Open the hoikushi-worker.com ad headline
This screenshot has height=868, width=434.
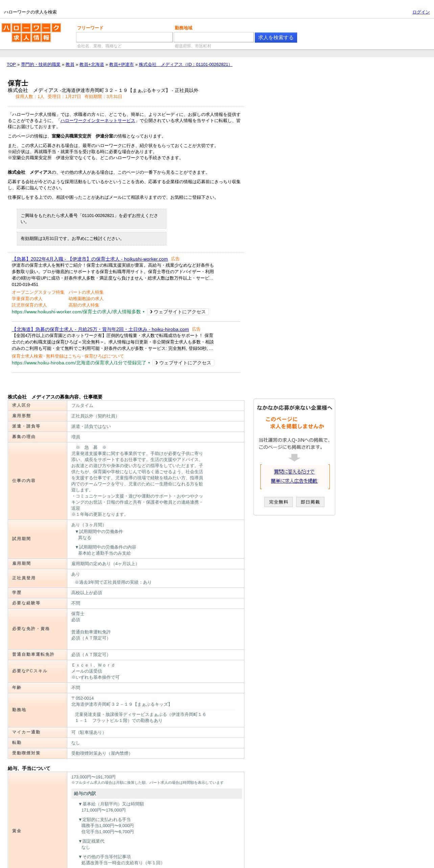(90, 259)
